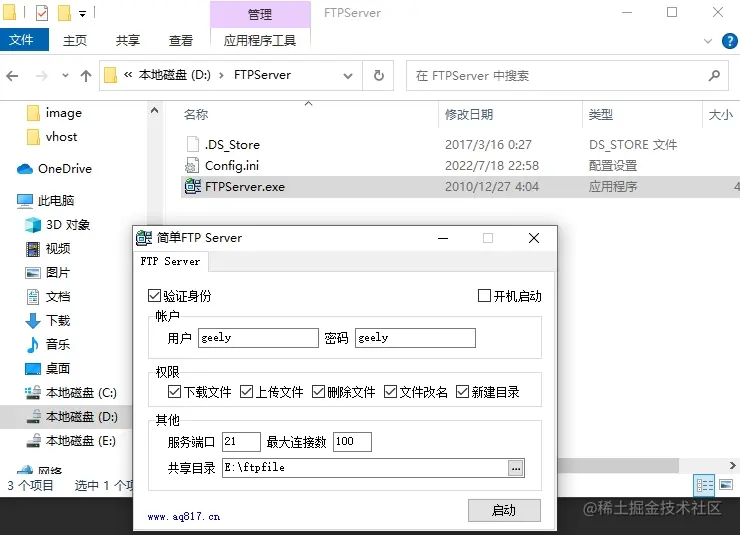Enable the 开机启动 checkbox

[x=484, y=296]
